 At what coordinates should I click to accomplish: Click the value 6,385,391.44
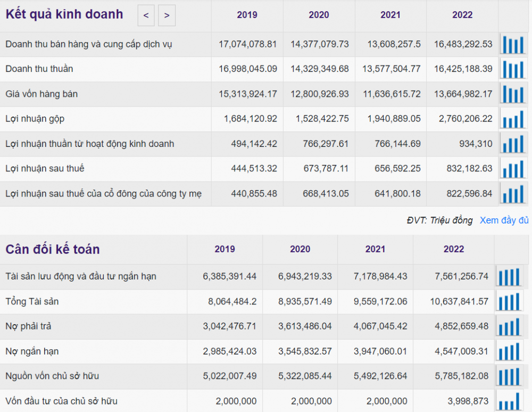(x=230, y=277)
